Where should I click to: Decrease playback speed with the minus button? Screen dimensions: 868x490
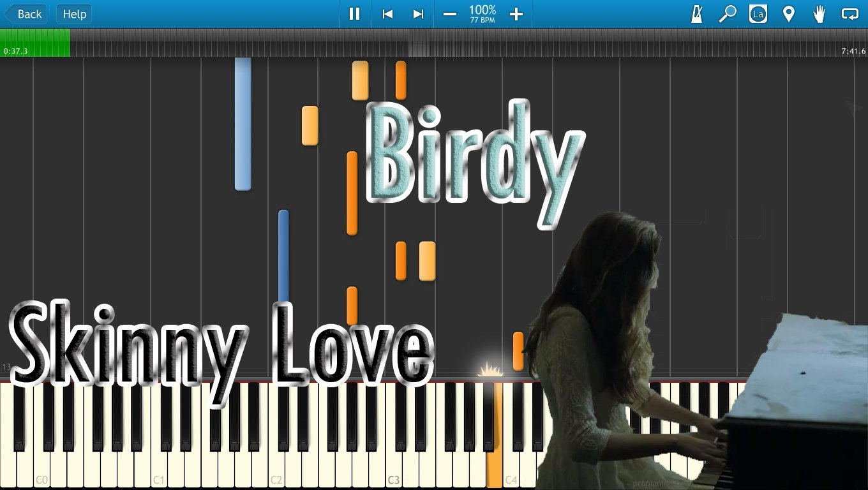tap(450, 14)
